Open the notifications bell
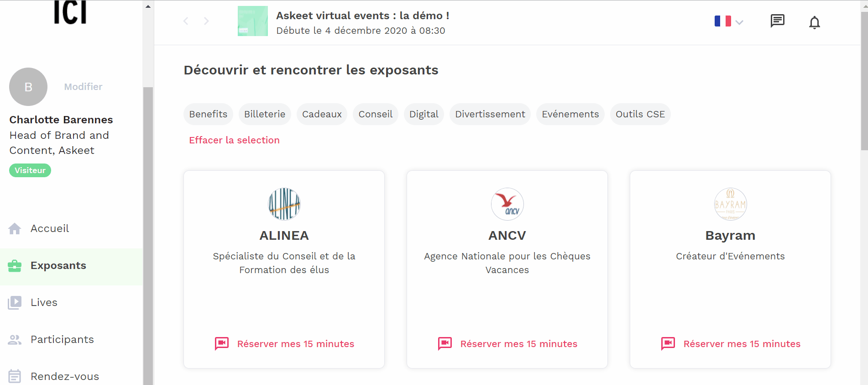This screenshot has width=868, height=385. [815, 22]
